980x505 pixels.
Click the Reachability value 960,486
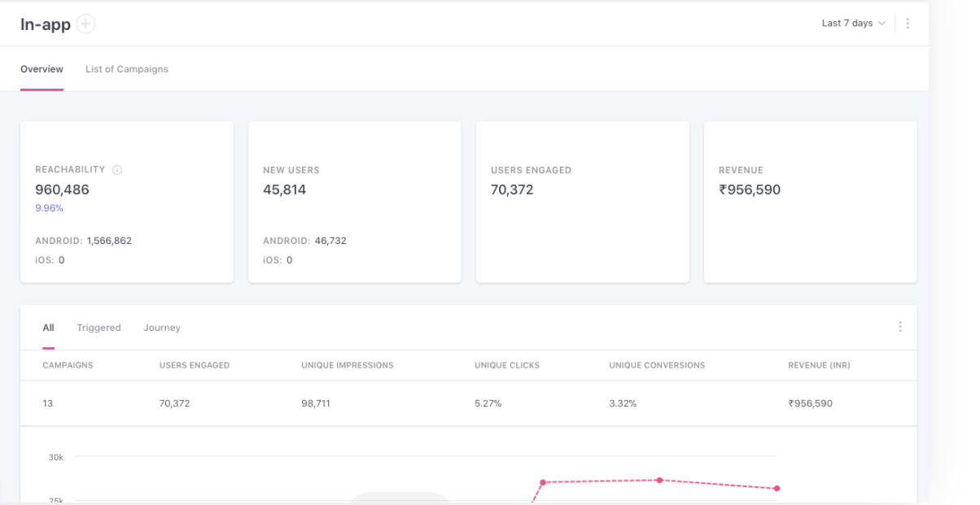[x=62, y=190]
